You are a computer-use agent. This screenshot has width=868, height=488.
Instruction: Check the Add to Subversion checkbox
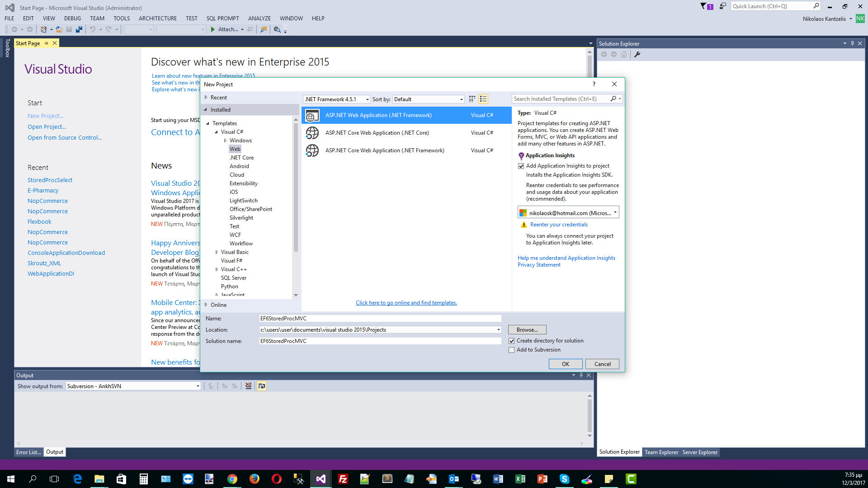[x=512, y=350]
